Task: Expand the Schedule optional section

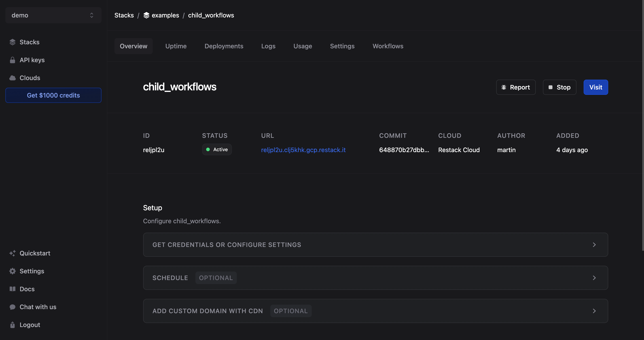Action: (x=375, y=278)
